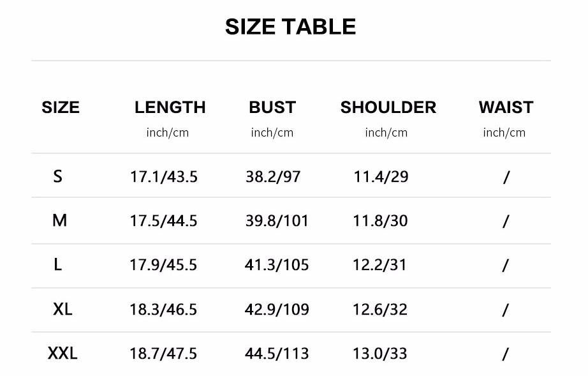Image resolution: width=588 pixels, height=376 pixels.
Task: Click the SIZE TABLE title
Action: (x=290, y=27)
